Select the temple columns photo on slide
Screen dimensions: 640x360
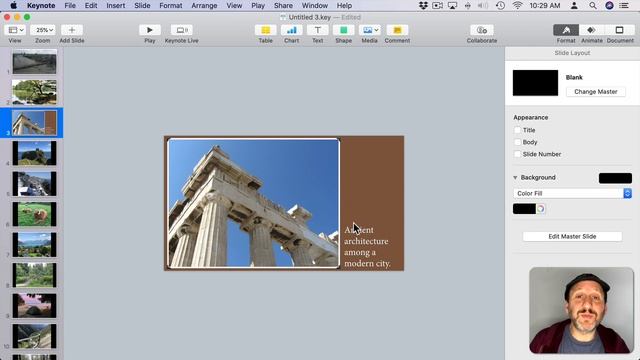point(253,203)
